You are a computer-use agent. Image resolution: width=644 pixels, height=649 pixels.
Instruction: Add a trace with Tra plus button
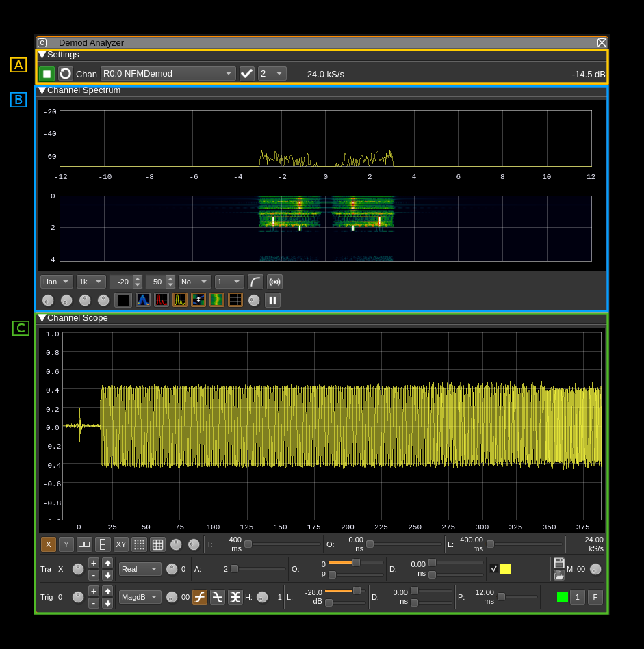(x=94, y=563)
